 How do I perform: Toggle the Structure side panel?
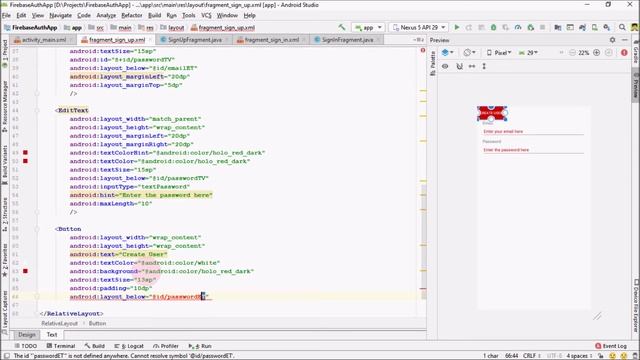pyautogui.click(x=5, y=215)
